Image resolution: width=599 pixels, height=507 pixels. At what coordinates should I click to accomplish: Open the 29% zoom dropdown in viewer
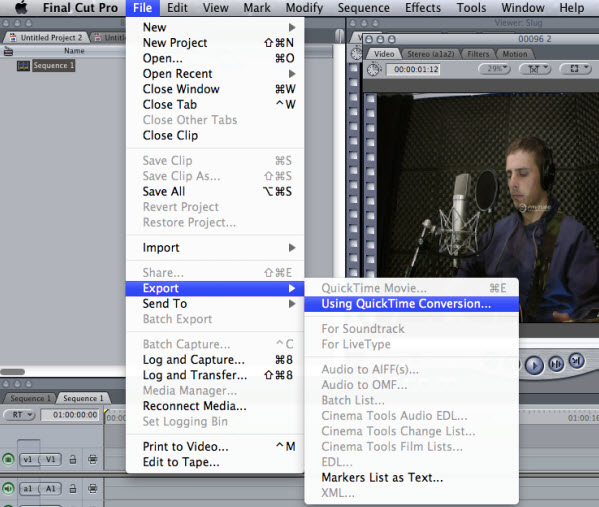(494, 69)
